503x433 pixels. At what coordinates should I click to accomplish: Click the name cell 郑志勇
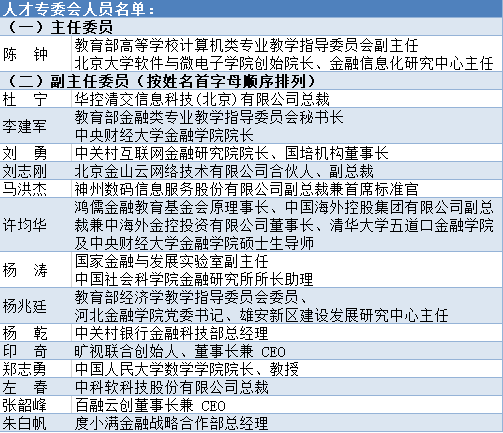36,369
